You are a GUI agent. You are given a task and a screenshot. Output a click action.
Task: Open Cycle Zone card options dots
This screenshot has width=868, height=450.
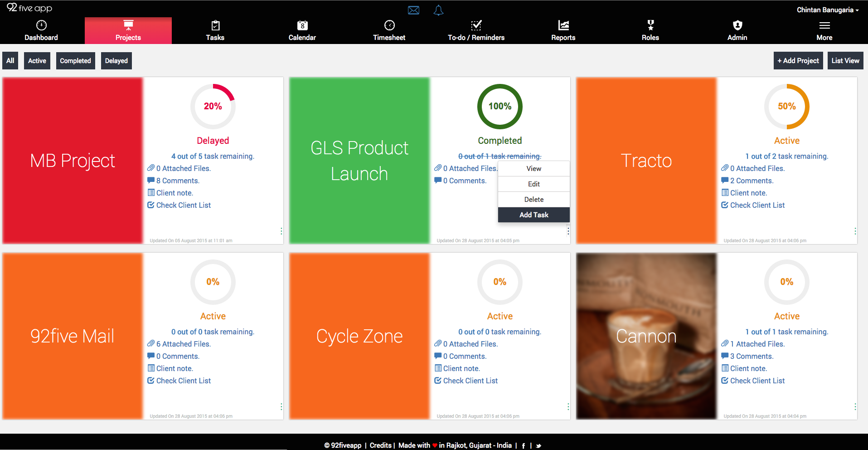pyautogui.click(x=568, y=407)
